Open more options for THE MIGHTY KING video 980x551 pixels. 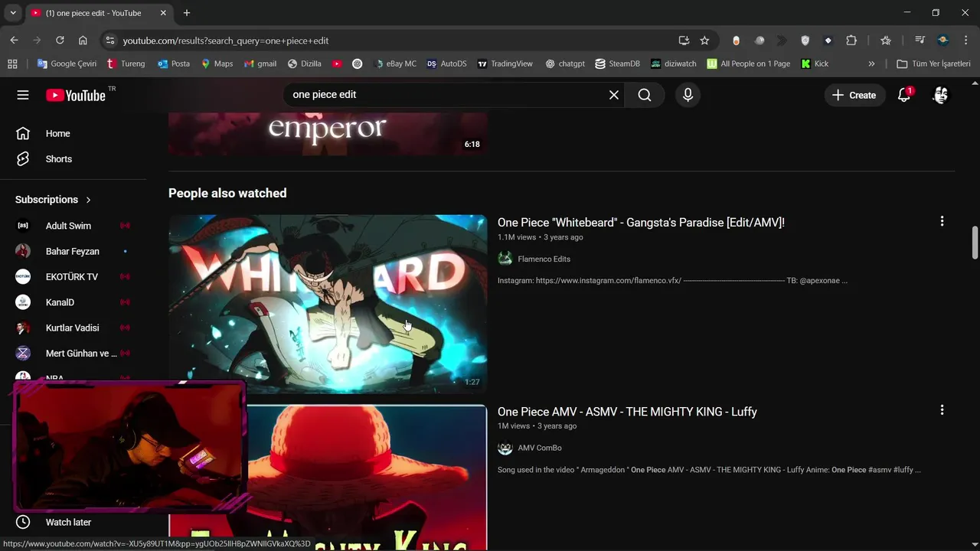(942, 410)
